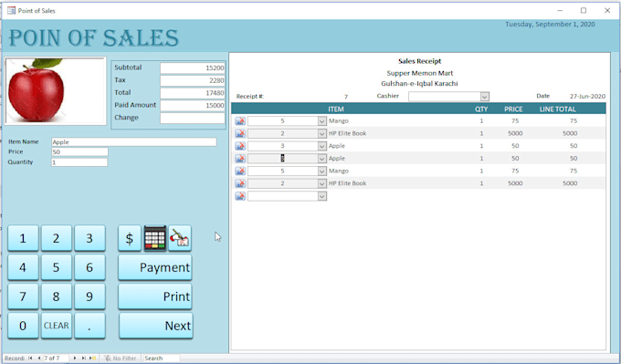621x364 pixels.
Task: Maximize the Point of Sales window
Action: click(584, 11)
